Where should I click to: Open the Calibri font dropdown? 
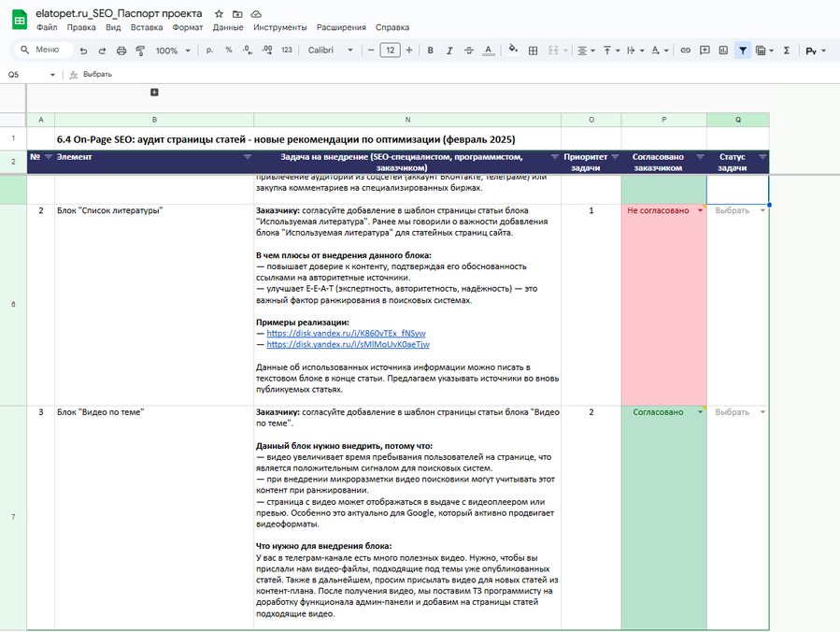(331, 50)
